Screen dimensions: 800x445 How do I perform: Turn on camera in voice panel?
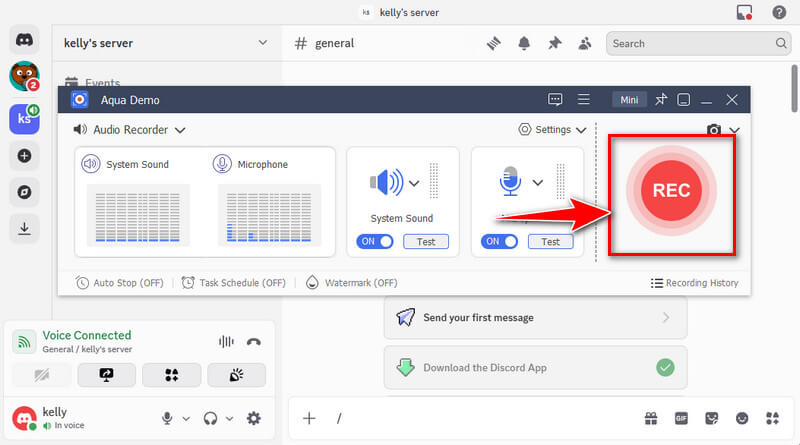tap(41, 375)
